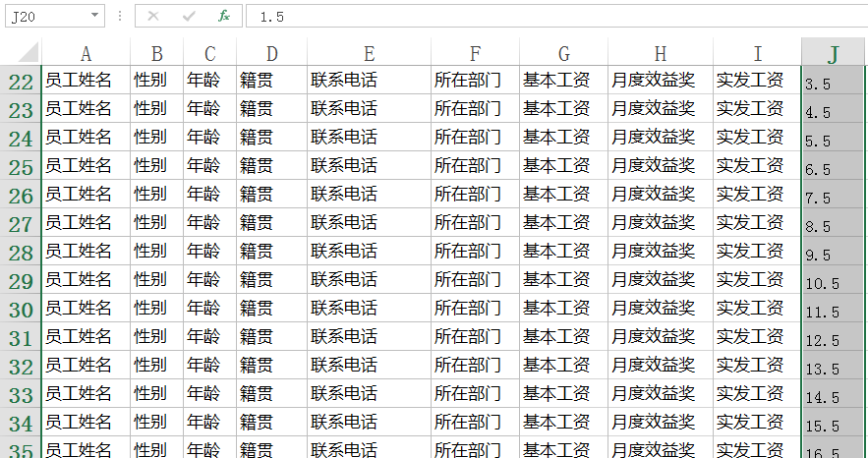The width and height of the screenshot is (868, 458).
Task: Select column F header
Action: tap(476, 53)
